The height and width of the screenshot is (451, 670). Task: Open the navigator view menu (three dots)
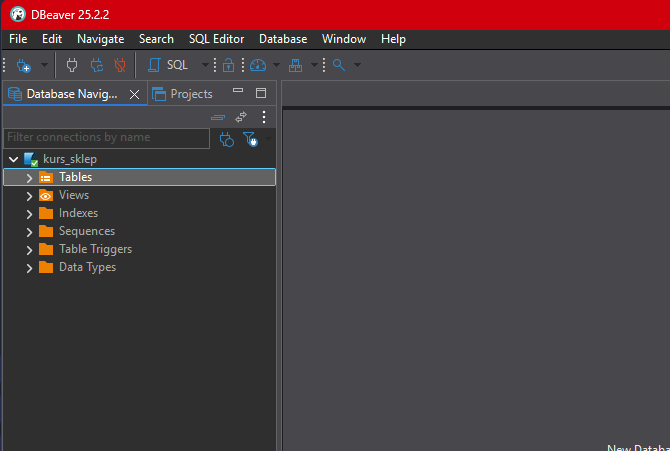click(x=264, y=117)
